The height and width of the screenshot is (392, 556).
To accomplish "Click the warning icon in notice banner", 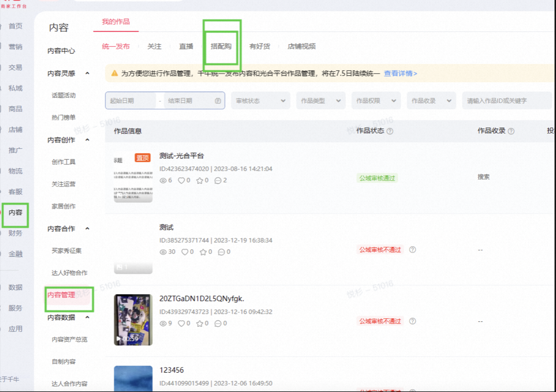I will click(115, 73).
